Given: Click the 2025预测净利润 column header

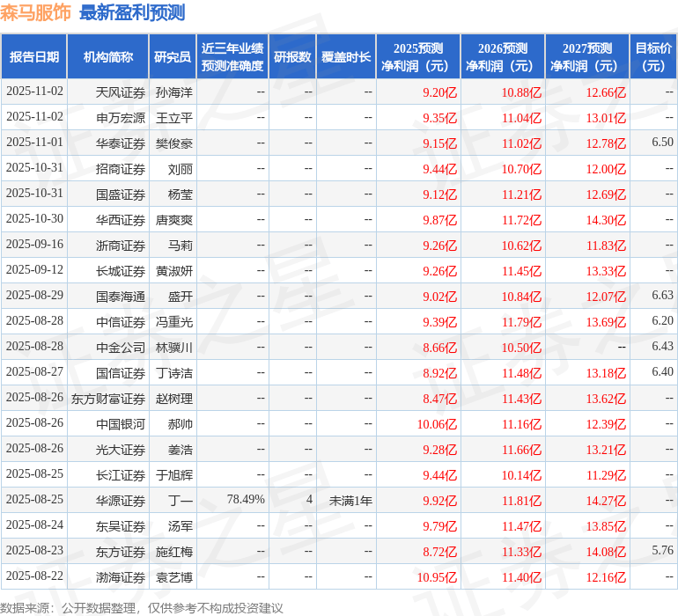Looking at the screenshot, I should [x=417, y=57].
